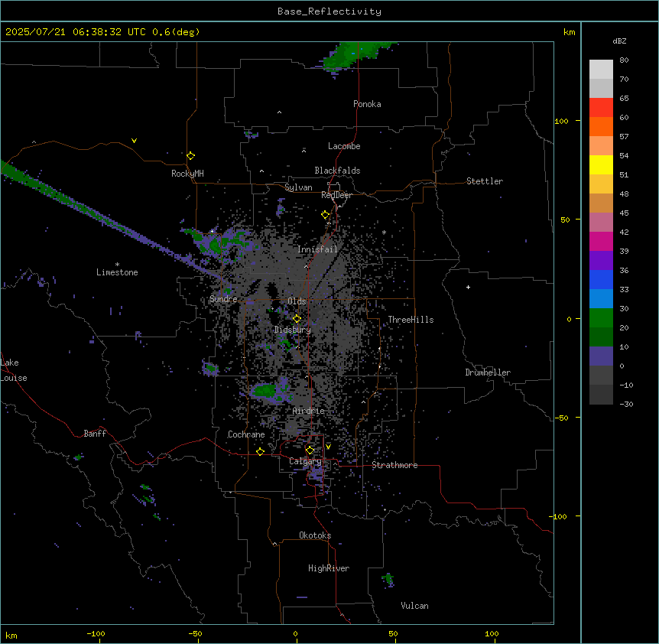The width and height of the screenshot is (659, 644).
Task: Click the Stettler town label
Action: [x=485, y=181]
